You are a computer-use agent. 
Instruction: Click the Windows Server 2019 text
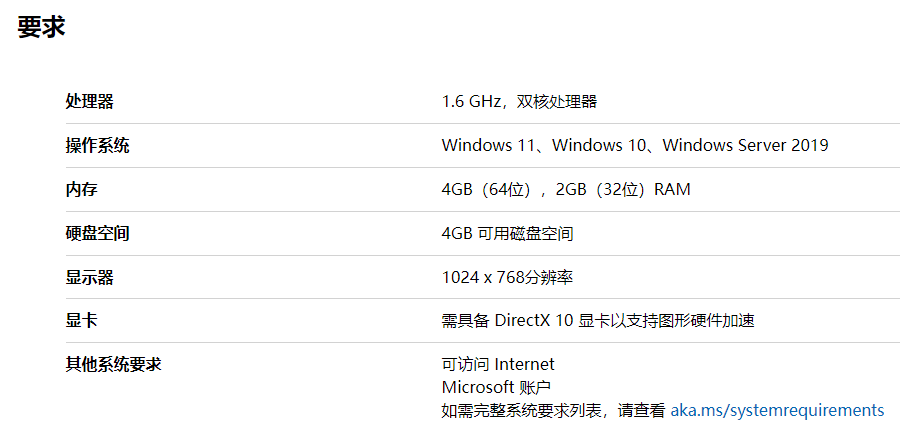pyautogui.click(x=745, y=145)
